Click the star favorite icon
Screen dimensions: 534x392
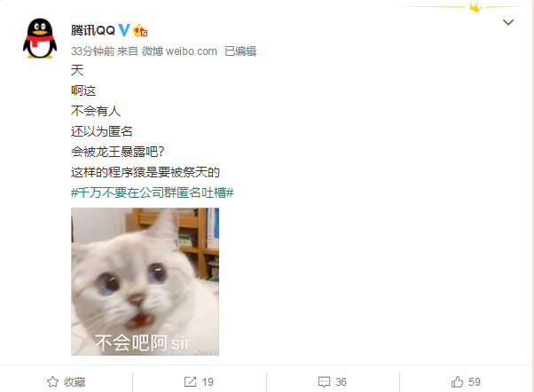(52, 381)
